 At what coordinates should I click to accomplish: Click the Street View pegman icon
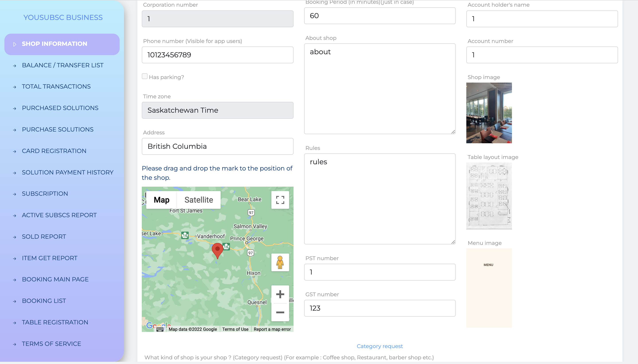click(x=280, y=262)
